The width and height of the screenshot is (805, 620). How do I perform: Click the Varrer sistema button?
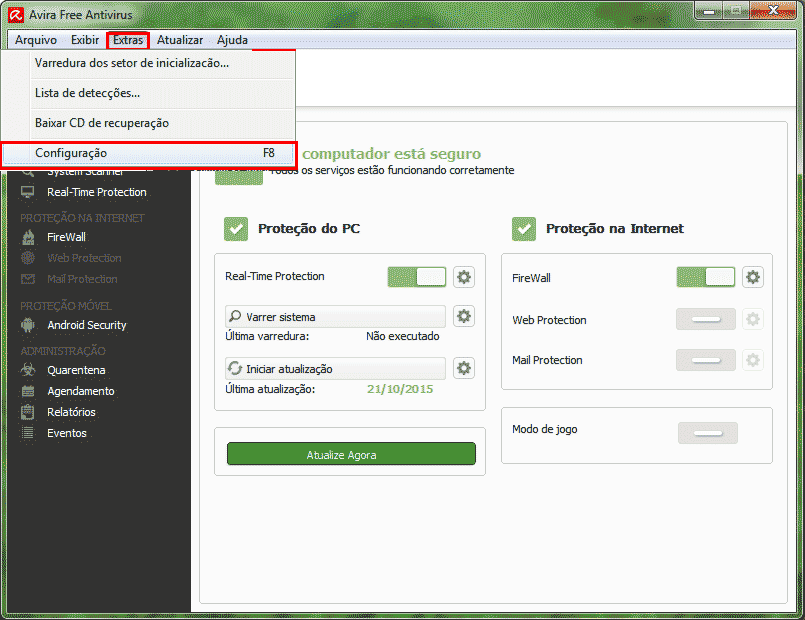tap(335, 317)
